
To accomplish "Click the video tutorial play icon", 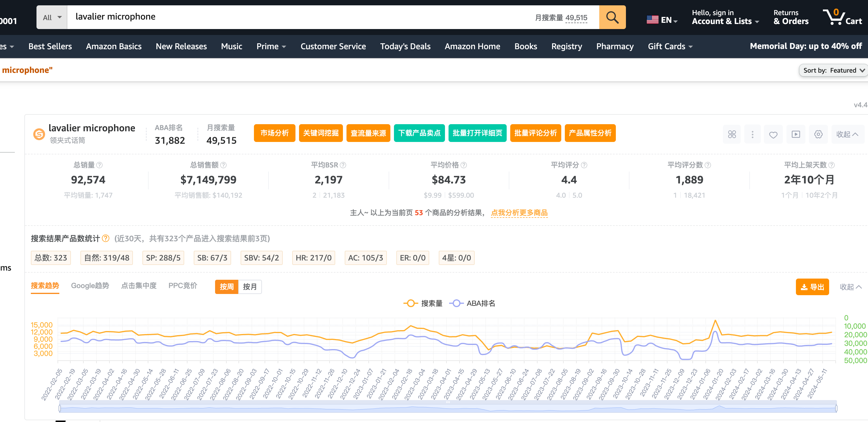I will click(796, 134).
